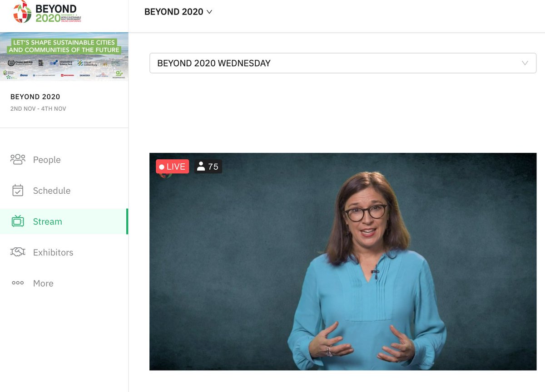Open the BEYOND 2020 WEDNESDAY stream selector
This screenshot has width=545, height=392.
pyautogui.click(x=343, y=63)
